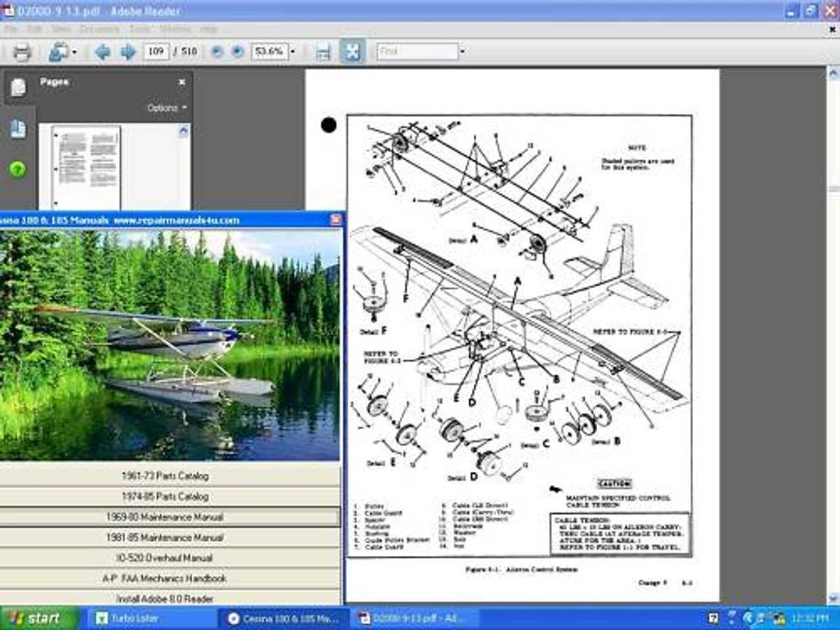Viewport: 840px width, 630px height.
Task: Expand hidden tray icons with the chevron
Action: (x=748, y=618)
